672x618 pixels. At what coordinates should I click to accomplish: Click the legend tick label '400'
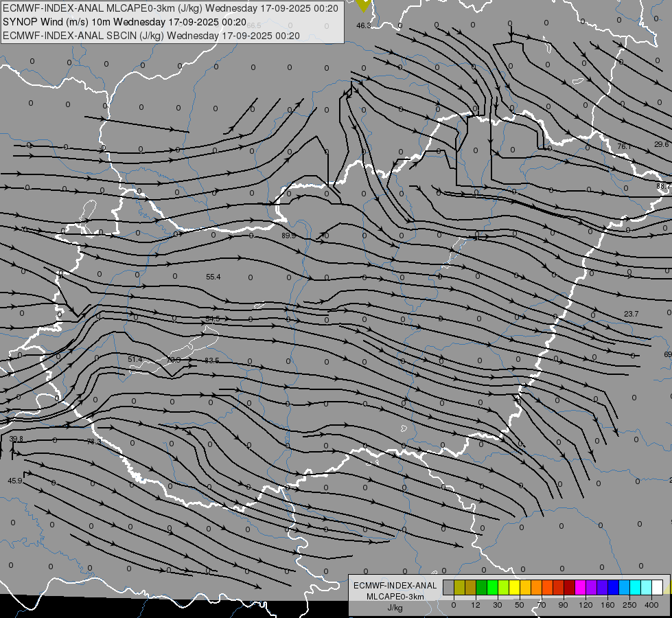651,605
